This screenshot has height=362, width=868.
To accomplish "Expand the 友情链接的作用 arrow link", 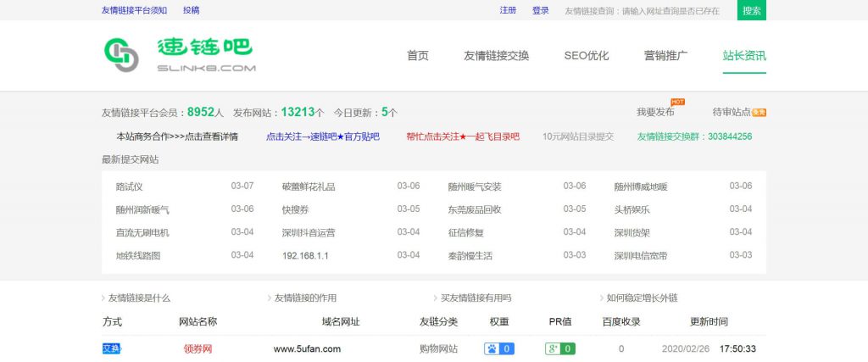I will tap(301, 298).
